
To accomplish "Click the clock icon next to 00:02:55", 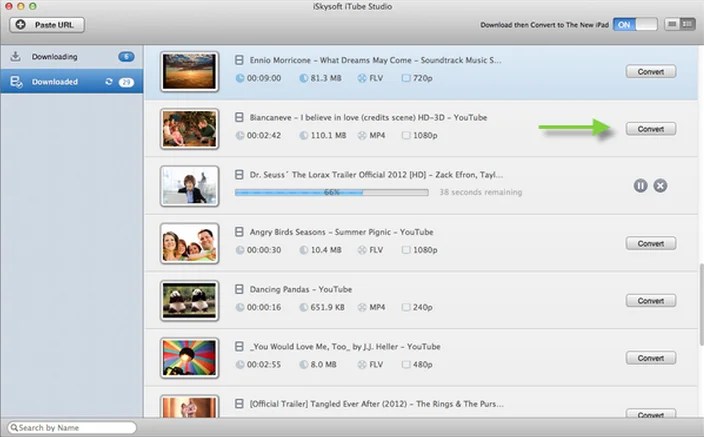I will [x=240, y=364].
